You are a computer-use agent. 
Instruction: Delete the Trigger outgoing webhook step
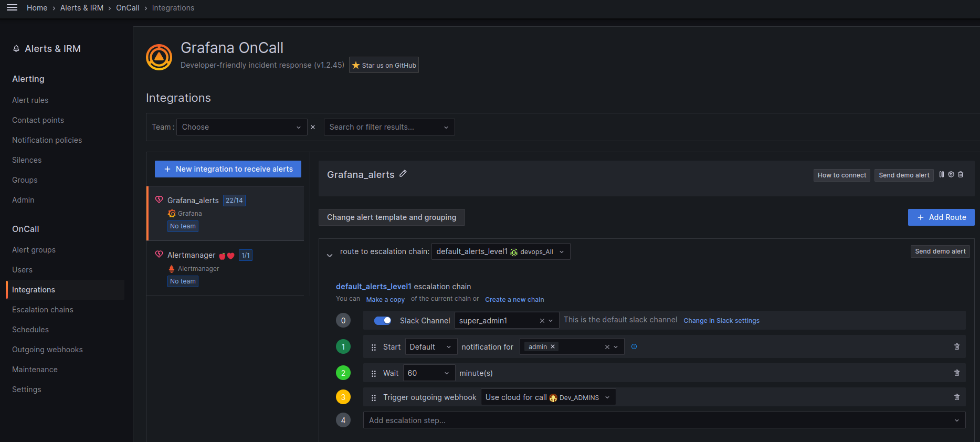[x=957, y=397]
